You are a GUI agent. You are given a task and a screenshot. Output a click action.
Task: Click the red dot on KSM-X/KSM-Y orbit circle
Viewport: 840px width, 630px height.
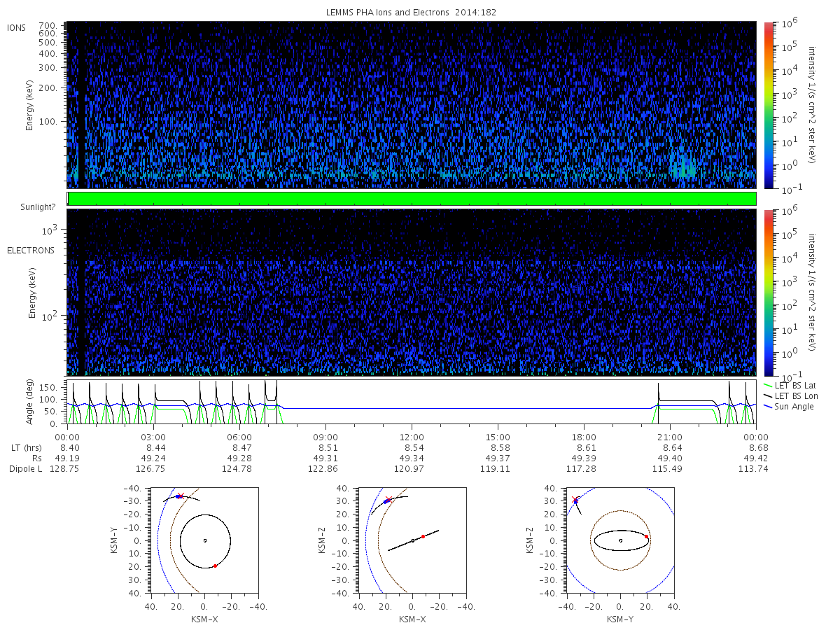coord(215,566)
